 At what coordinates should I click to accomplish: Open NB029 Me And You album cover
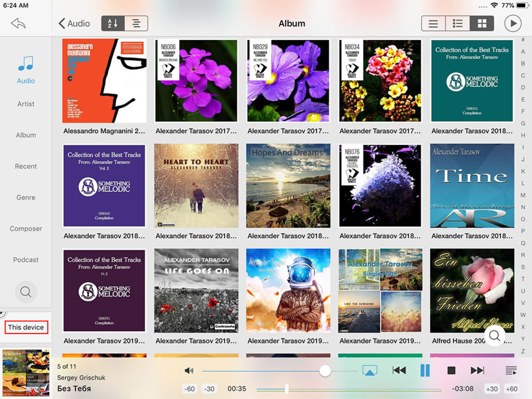tap(288, 81)
